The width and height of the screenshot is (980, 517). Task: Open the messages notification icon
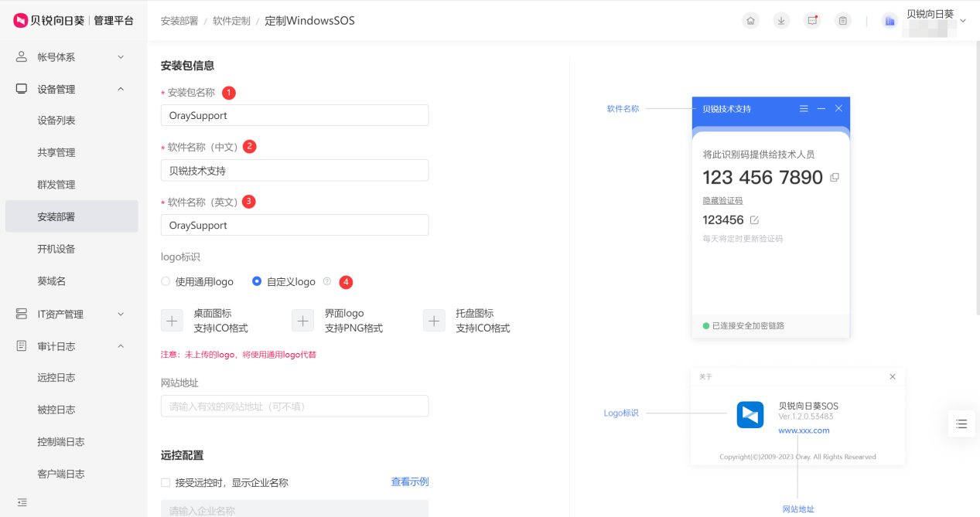point(812,21)
